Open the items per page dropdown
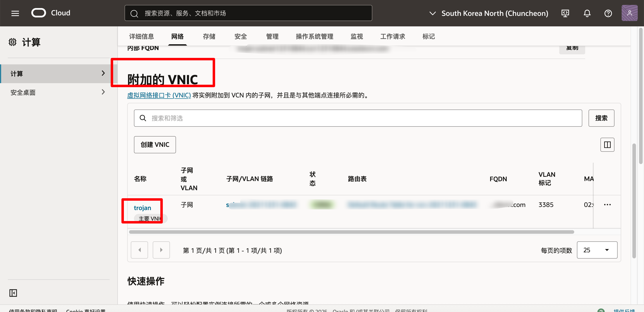This screenshot has width=644, height=312. [597, 250]
